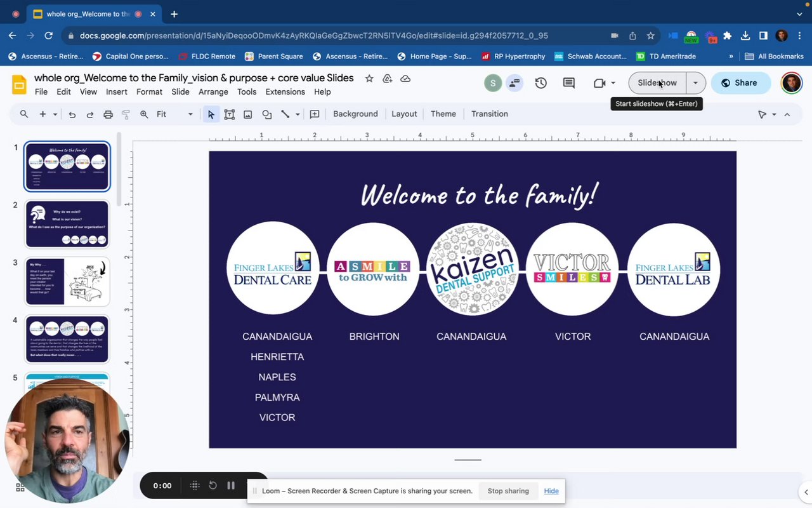Collapse the menus with the chevron
This screenshot has height=508, width=812.
(787, 114)
